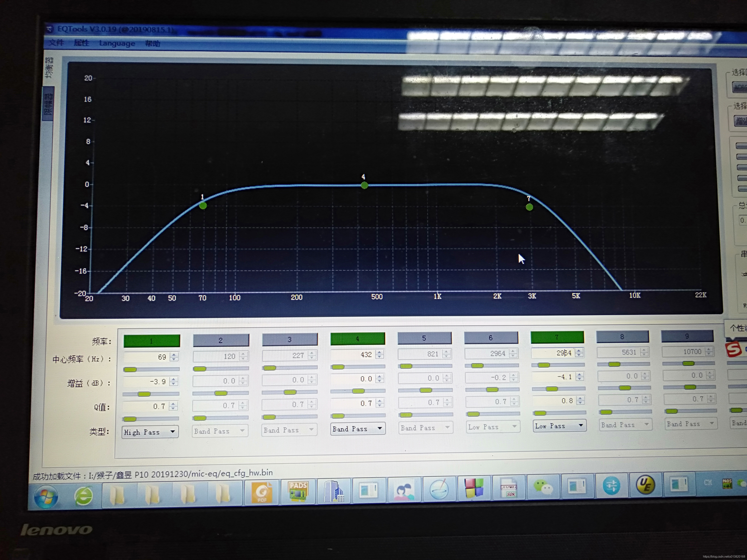
Task: Increase band 4 center frequency with up arrow
Action: coord(380,352)
